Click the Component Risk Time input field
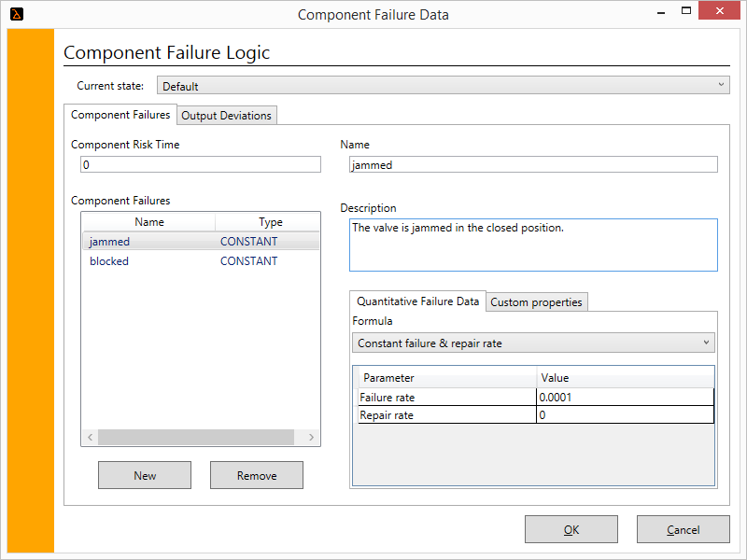Image resolution: width=747 pixels, height=560 pixels. pos(201,165)
